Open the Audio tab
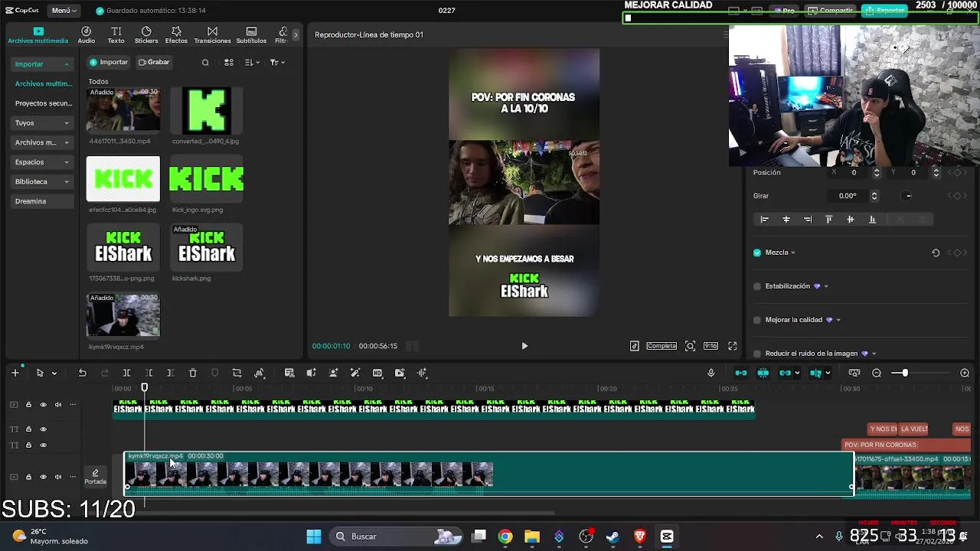 (x=86, y=35)
